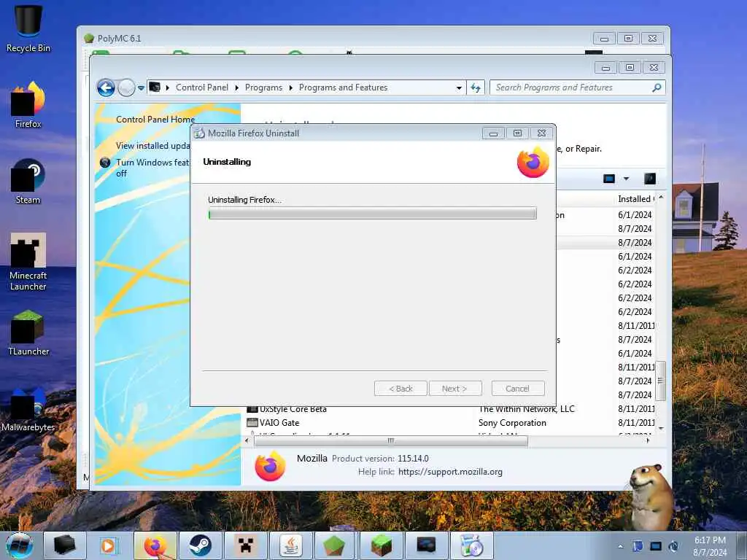Click the shield icon beside Turn Windows features
This screenshot has height=560, width=747.
coord(105,163)
